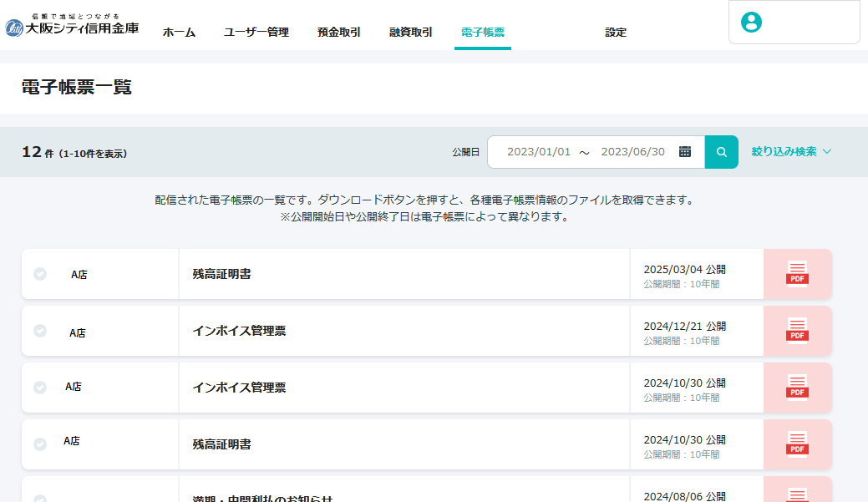Image resolution: width=868 pixels, height=502 pixels.
Task: Select the 残高証明書 title published 2025/03/04
Action: 222,274
